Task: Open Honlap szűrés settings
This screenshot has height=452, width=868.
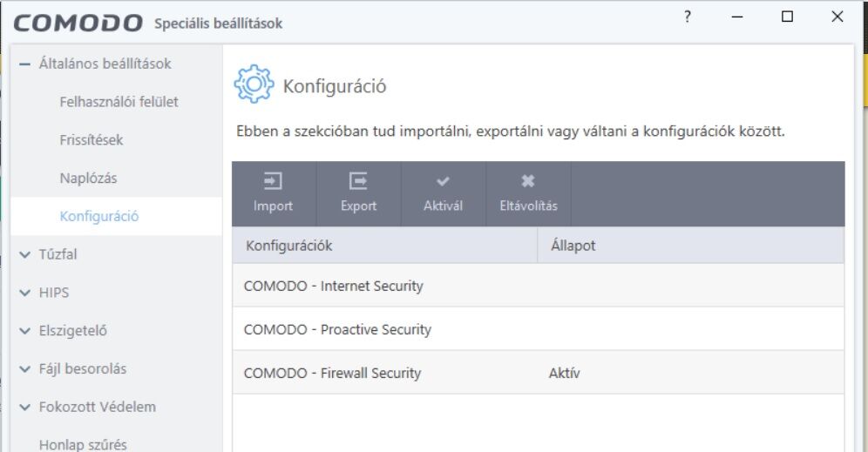Action: point(83,444)
